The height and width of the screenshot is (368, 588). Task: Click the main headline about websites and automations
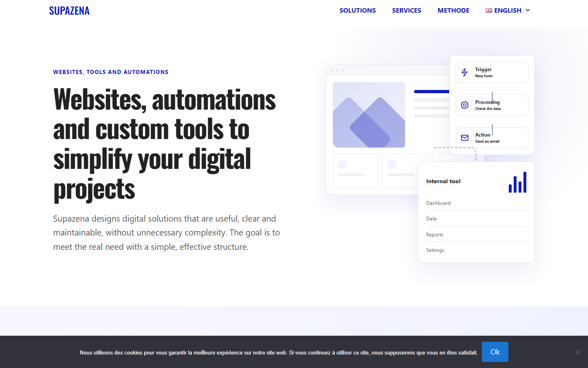(165, 144)
